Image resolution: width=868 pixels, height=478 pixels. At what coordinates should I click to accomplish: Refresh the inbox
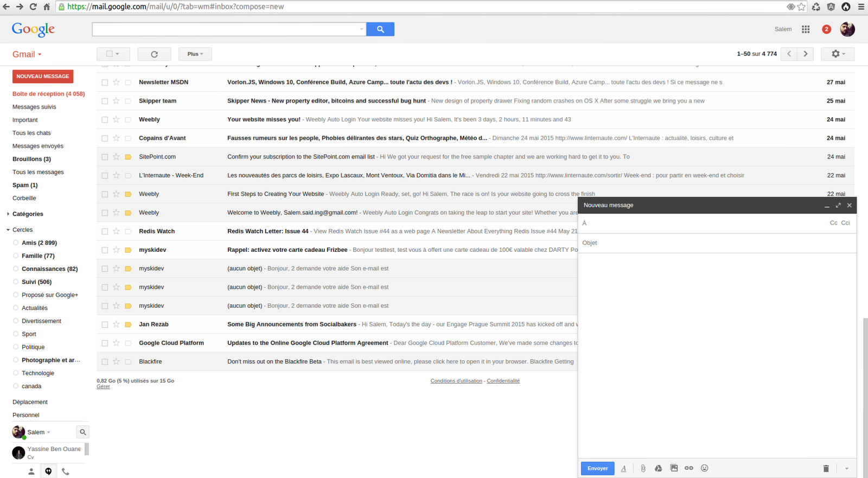(x=154, y=54)
